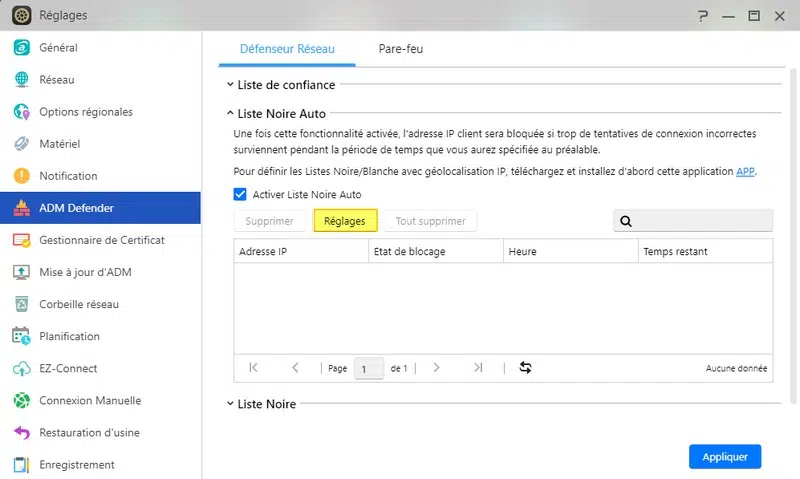Select the Défenseur Réseau tab
This screenshot has width=800, height=479.
click(x=287, y=49)
